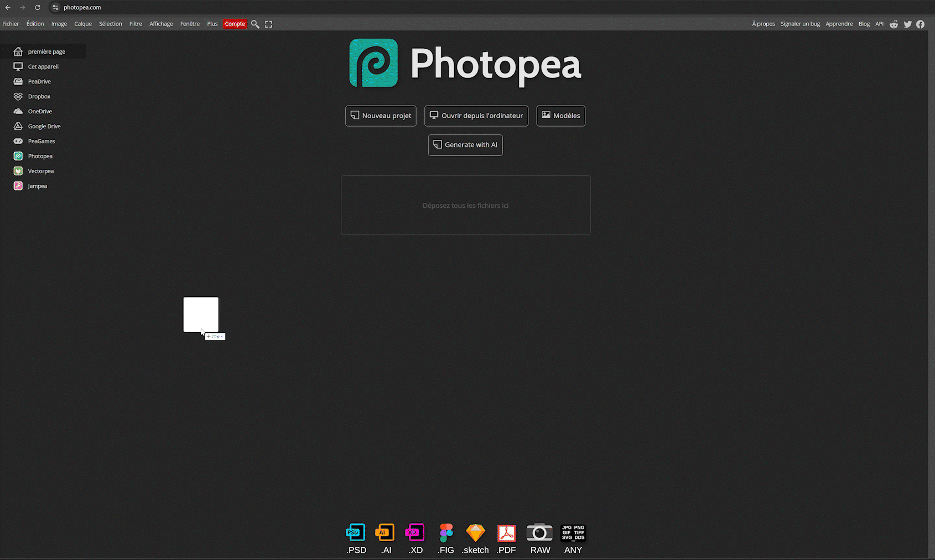The height and width of the screenshot is (560, 935).
Task: Open the Twitter icon link
Action: click(907, 24)
